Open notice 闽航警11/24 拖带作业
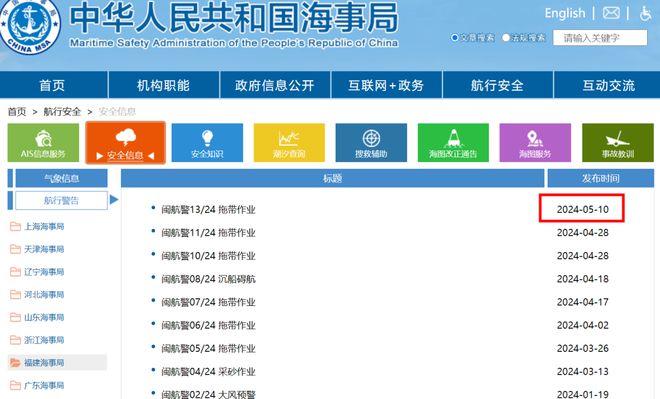This screenshot has width=660, height=399. tap(208, 233)
